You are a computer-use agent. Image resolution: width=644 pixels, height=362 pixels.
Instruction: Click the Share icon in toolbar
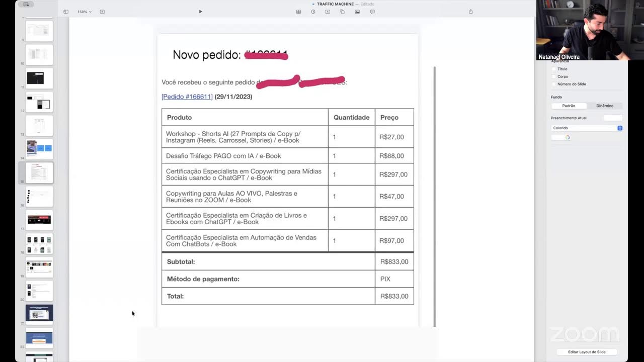coord(471,12)
